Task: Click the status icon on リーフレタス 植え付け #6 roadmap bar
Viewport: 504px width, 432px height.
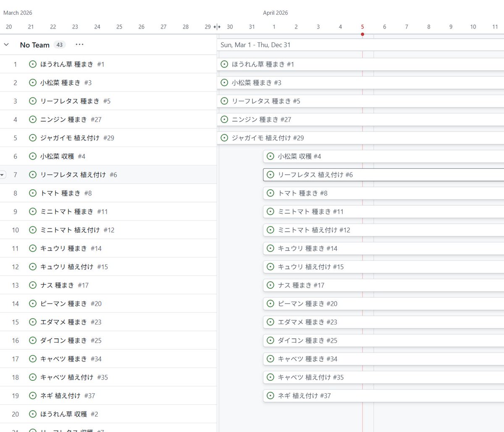Action: [x=270, y=175]
